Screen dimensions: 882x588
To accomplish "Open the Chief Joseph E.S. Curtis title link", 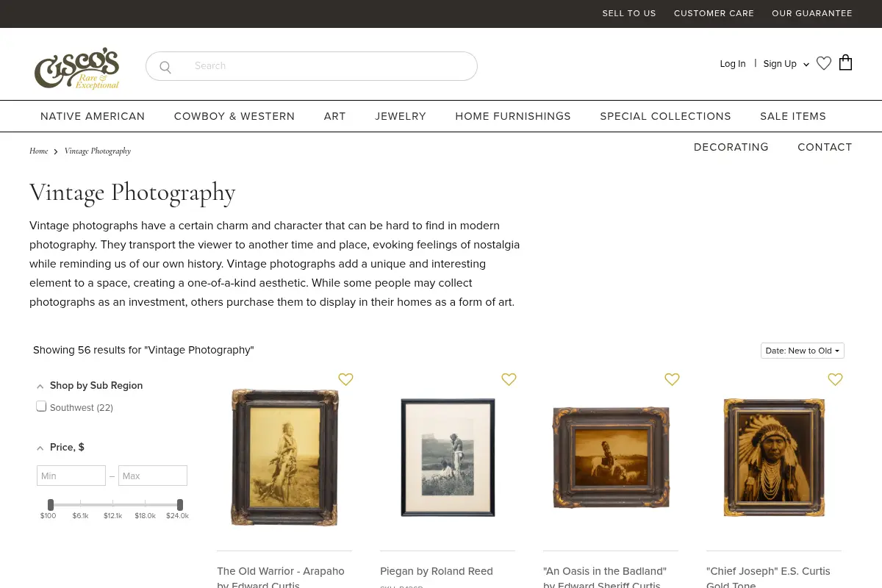I will pyautogui.click(x=768, y=577).
